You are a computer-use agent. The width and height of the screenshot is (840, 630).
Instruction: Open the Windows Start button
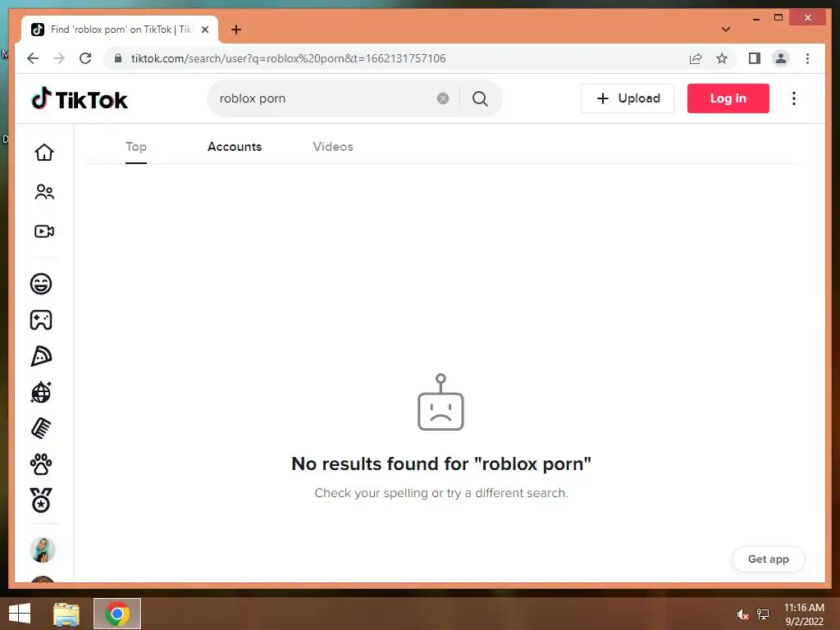(x=20, y=614)
